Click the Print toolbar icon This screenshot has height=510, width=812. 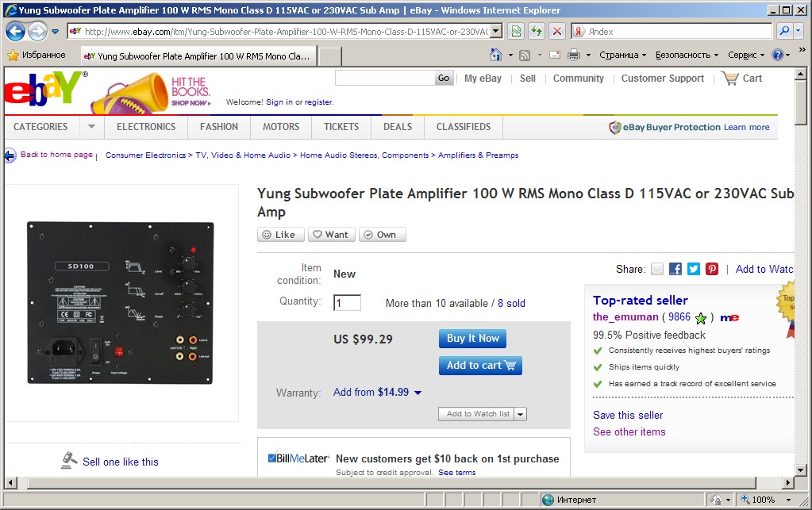(x=574, y=55)
